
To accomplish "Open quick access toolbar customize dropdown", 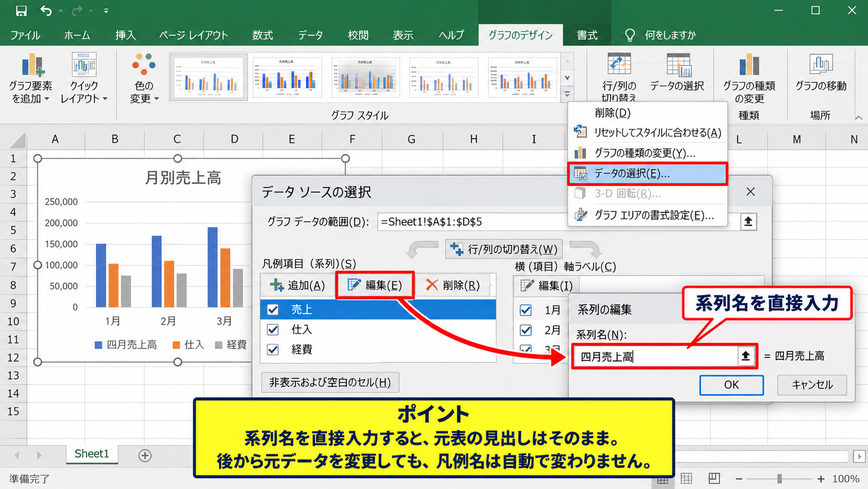I will click(x=106, y=10).
